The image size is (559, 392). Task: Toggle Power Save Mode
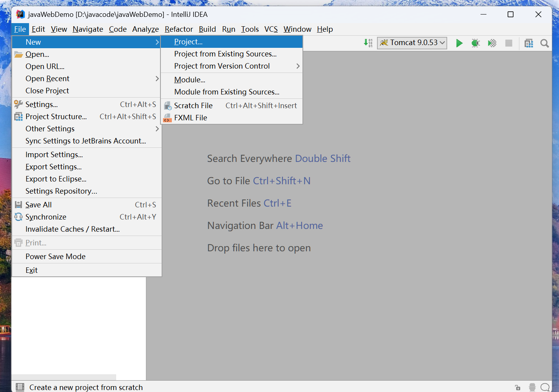87,256
